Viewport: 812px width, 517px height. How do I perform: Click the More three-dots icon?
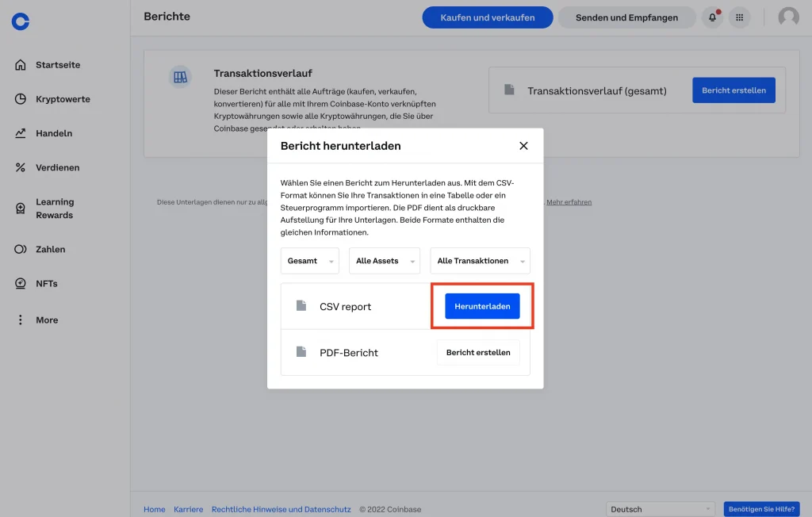pos(21,320)
